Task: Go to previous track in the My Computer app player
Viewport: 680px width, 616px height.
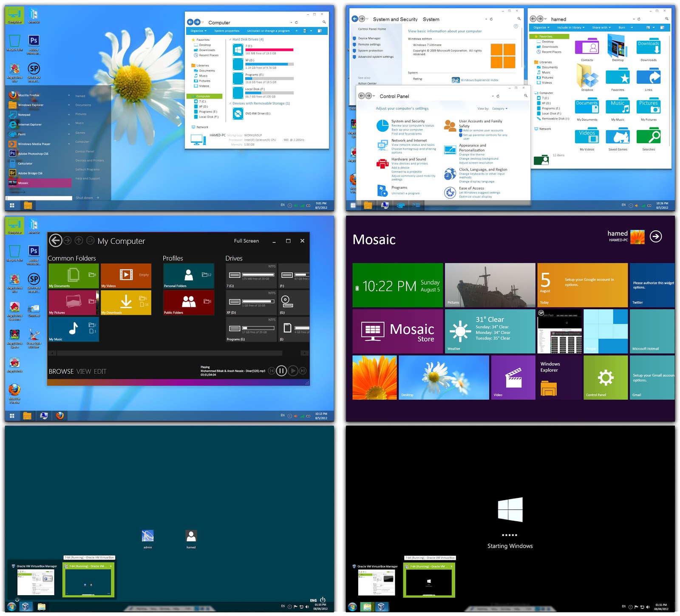Action: tap(271, 371)
